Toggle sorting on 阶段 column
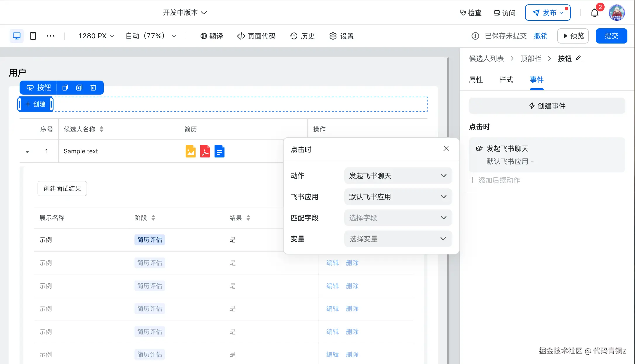 [153, 218]
